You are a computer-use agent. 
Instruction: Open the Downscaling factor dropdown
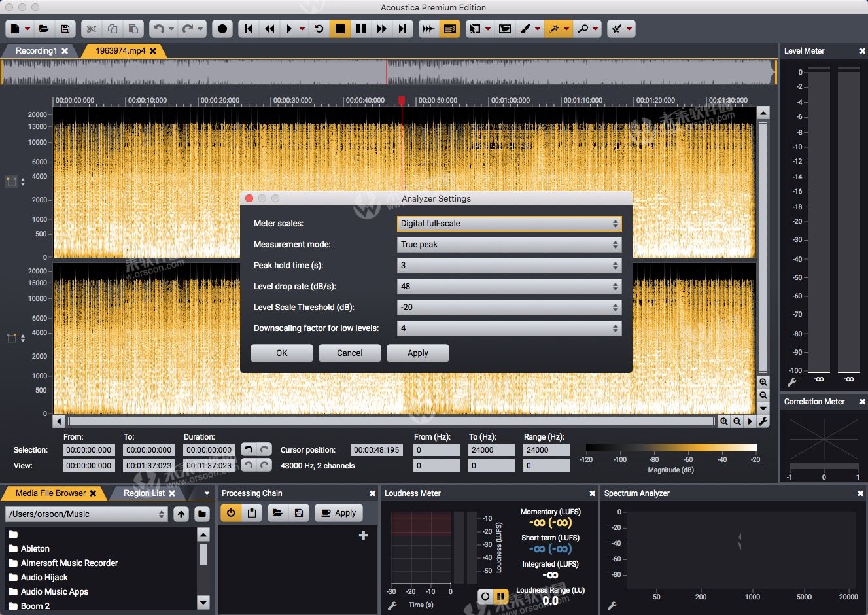pos(509,328)
